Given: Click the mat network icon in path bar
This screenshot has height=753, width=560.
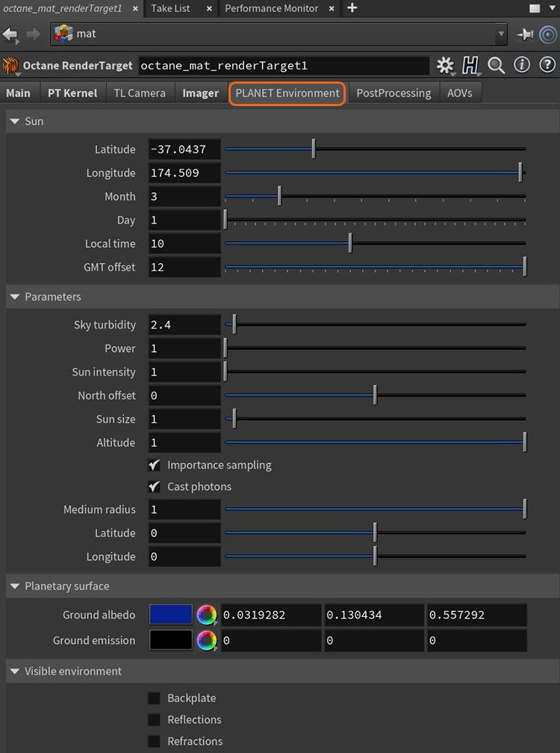Looking at the screenshot, I should [x=63, y=34].
